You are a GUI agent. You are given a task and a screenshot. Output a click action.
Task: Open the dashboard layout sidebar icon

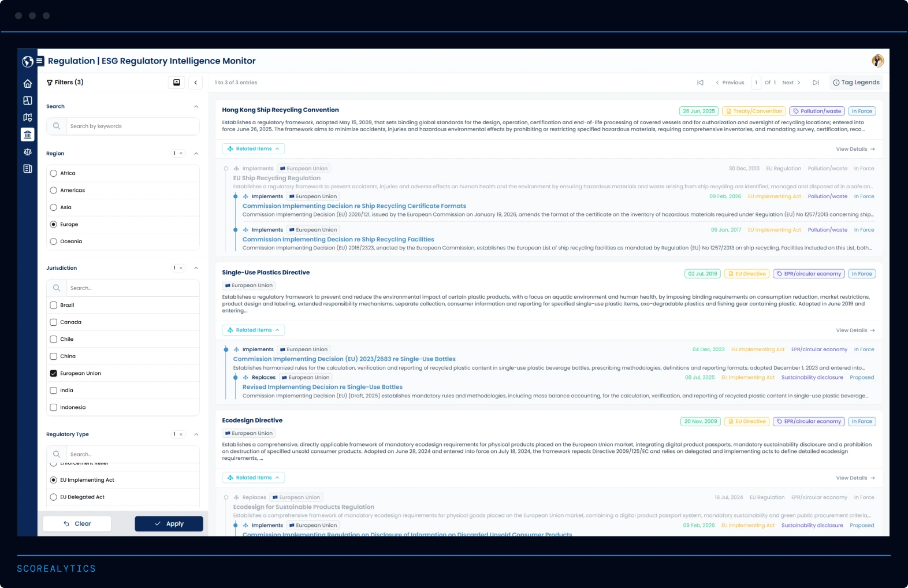27,101
